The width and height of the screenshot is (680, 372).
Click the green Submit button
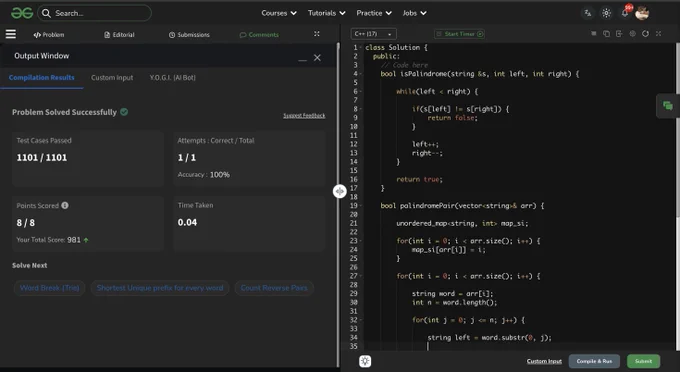[644, 361]
